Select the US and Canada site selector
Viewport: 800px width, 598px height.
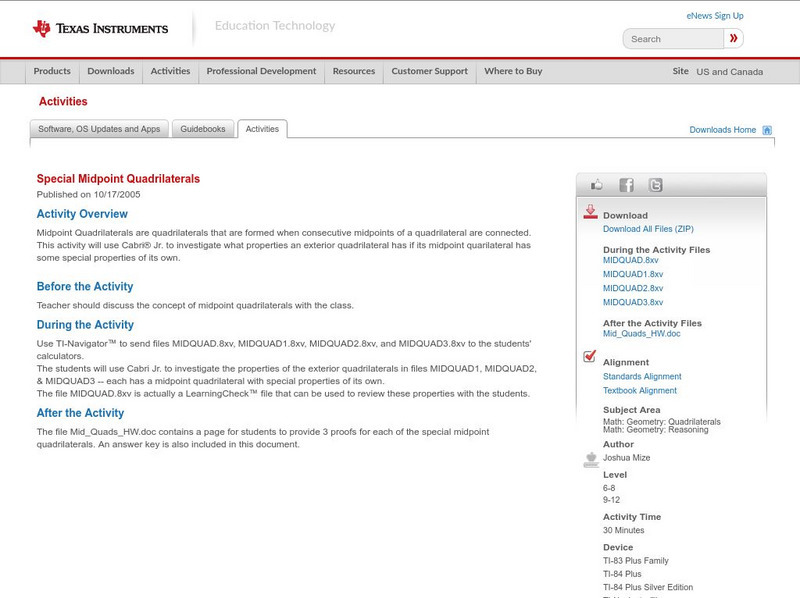tap(730, 72)
